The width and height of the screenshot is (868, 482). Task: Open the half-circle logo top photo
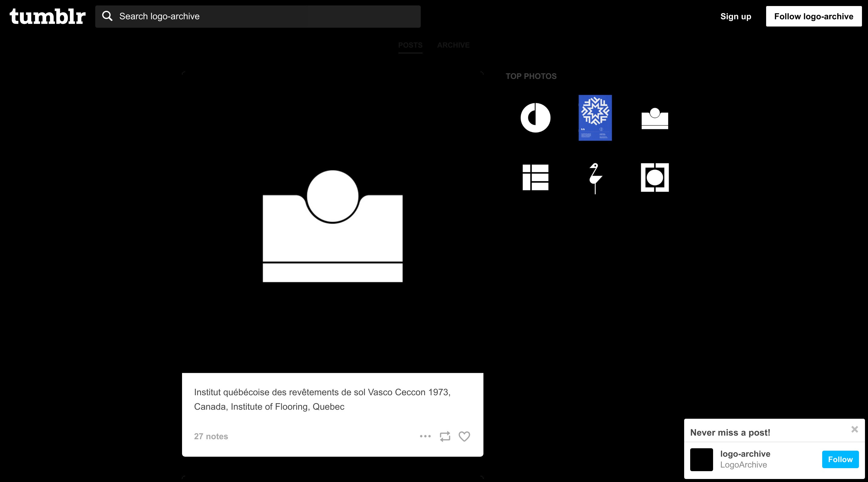tap(536, 118)
